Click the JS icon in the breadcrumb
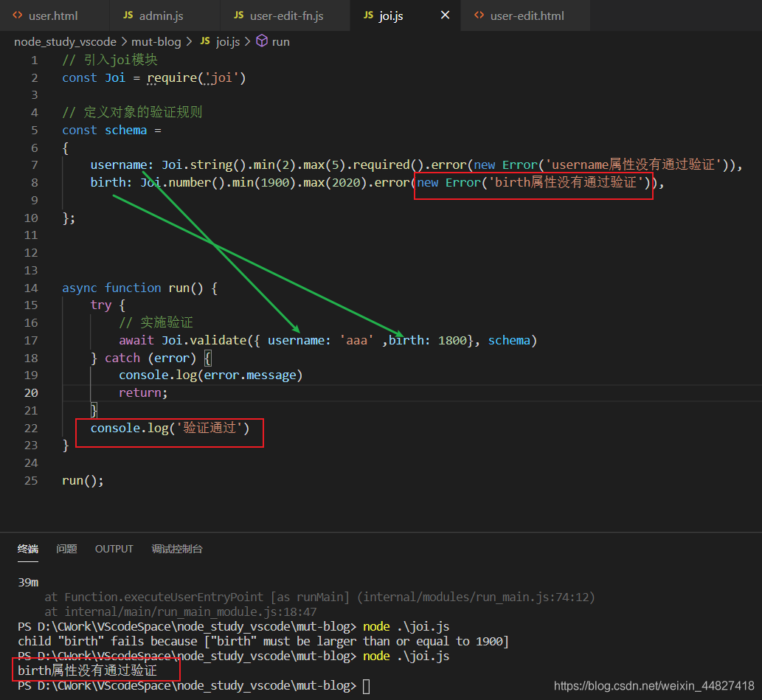Image resolution: width=762 pixels, height=700 pixels. (205, 41)
